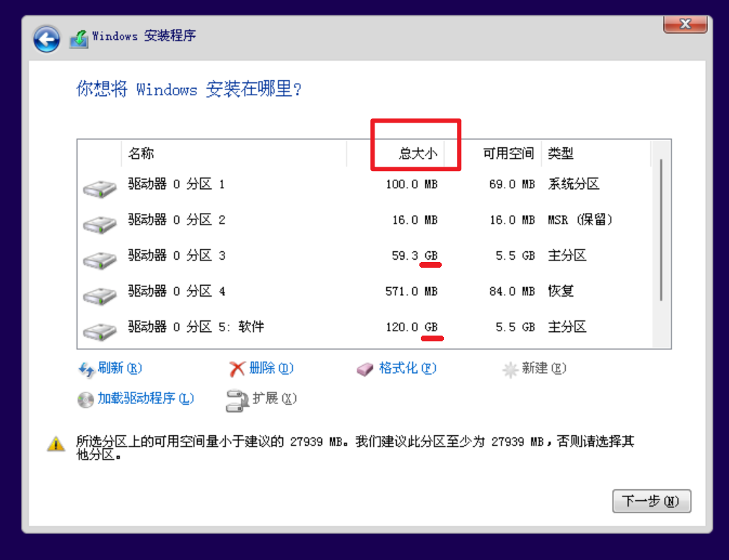Go back using the blue arrow button

coord(46,39)
